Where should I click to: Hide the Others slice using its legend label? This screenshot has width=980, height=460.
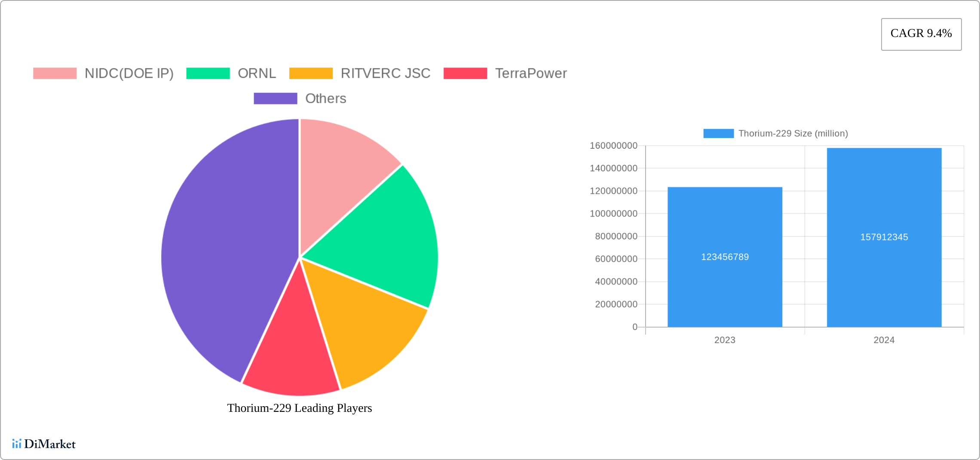tap(325, 98)
